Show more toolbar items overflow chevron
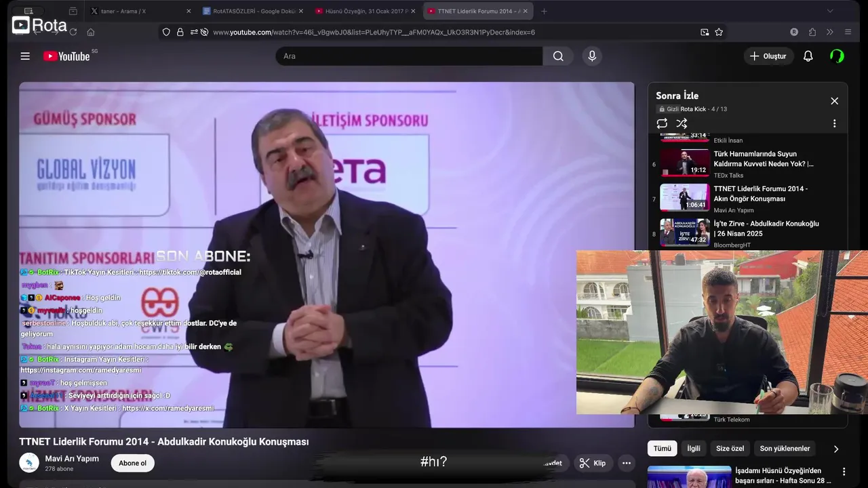Viewport: 868px width, 488px height. 829,32
